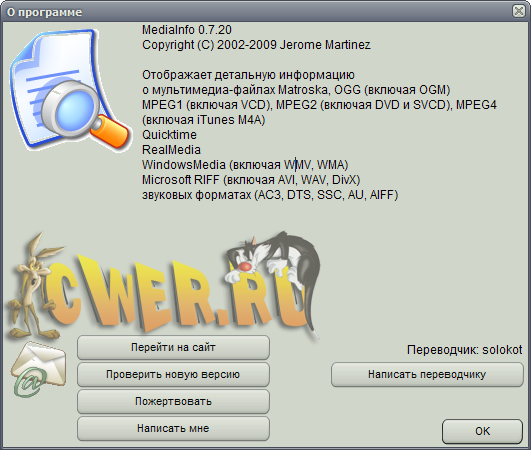The height and width of the screenshot is (450, 531).
Task: Click the О программе title bar
Action: [x=257, y=12]
